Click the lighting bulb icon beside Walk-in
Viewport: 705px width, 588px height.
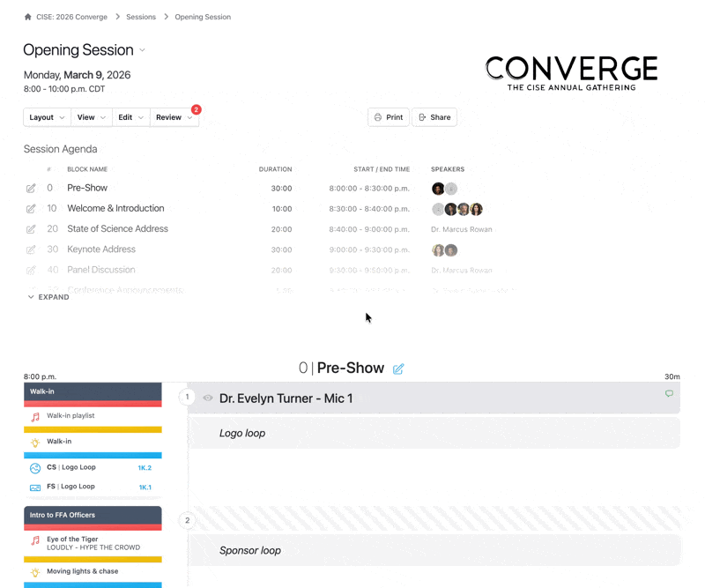tap(35, 443)
